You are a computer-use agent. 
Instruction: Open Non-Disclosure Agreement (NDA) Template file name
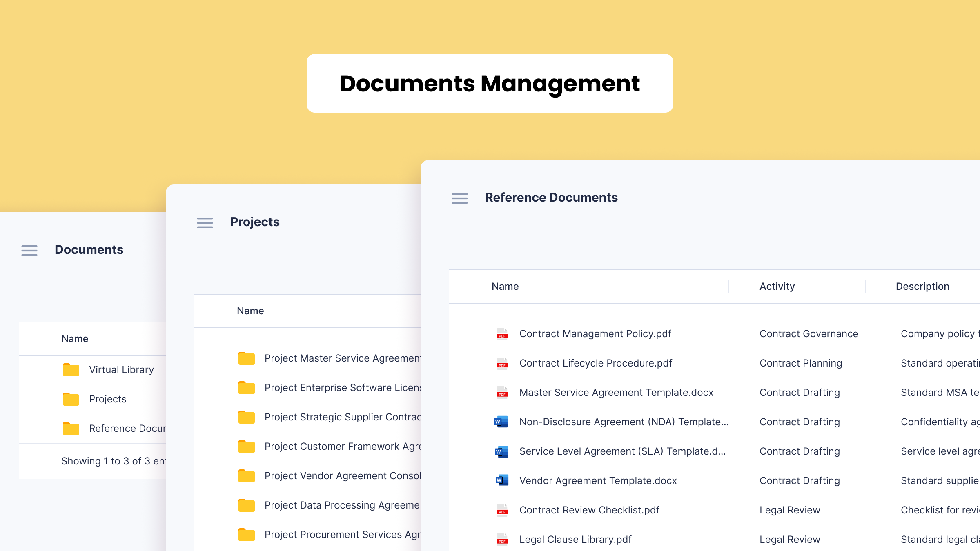[x=624, y=422]
